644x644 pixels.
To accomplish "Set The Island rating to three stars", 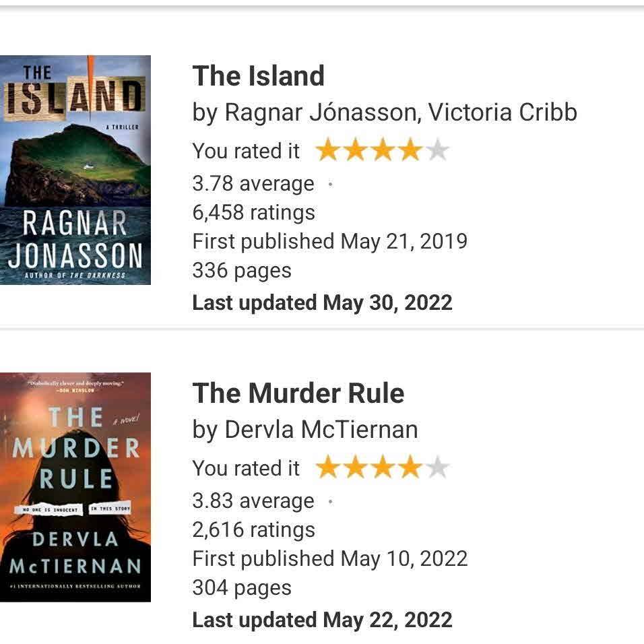I will 383,150.
